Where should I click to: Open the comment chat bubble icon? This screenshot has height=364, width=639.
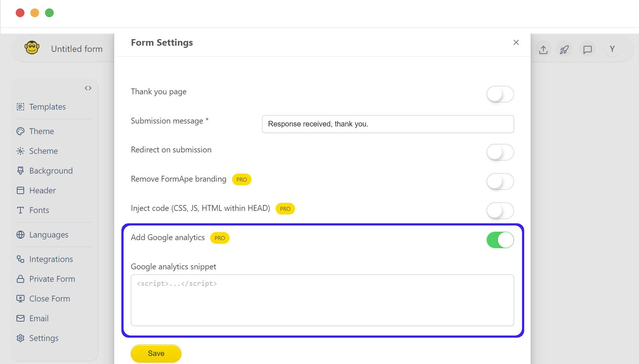tap(587, 49)
